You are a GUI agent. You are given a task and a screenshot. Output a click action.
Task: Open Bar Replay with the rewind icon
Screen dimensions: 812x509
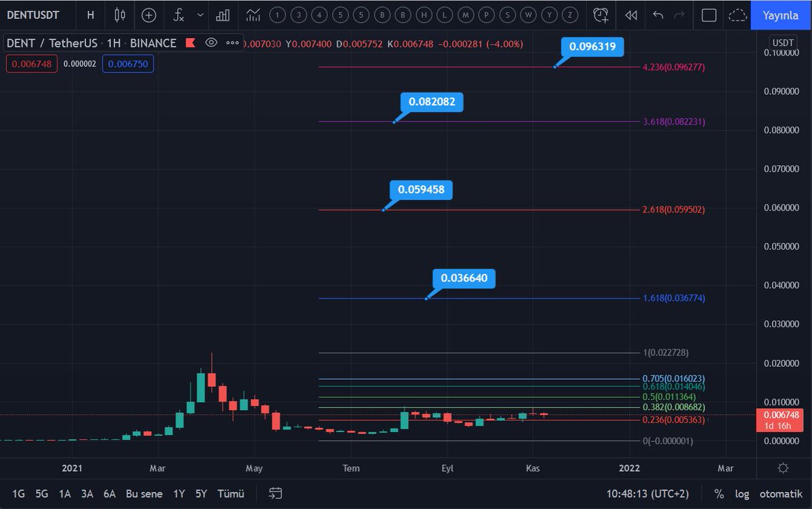coord(631,15)
